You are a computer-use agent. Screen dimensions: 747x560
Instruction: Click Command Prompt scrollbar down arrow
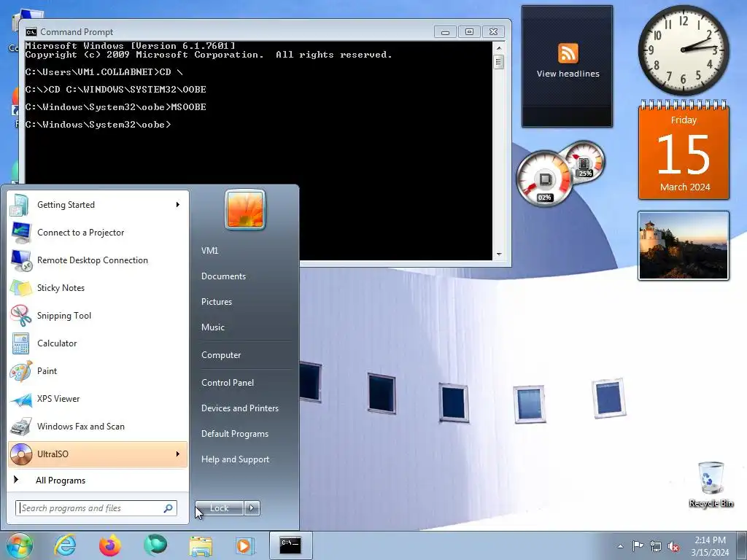[x=499, y=254]
